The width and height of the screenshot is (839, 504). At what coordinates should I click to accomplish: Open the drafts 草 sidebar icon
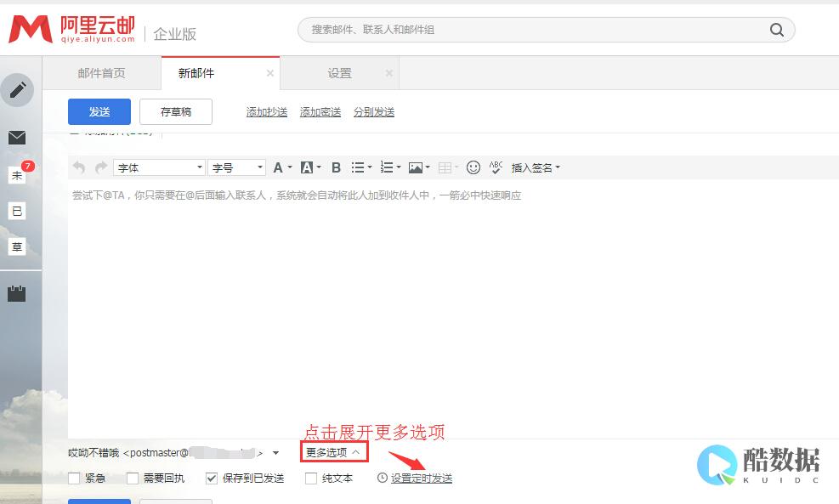click(17, 246)
